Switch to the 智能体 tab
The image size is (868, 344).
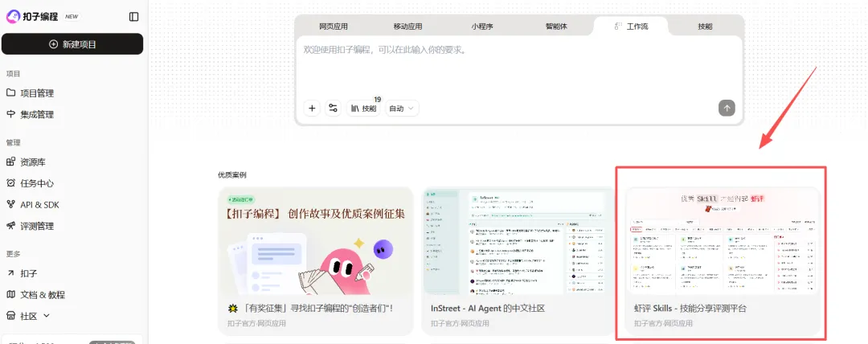coord(556,27)
